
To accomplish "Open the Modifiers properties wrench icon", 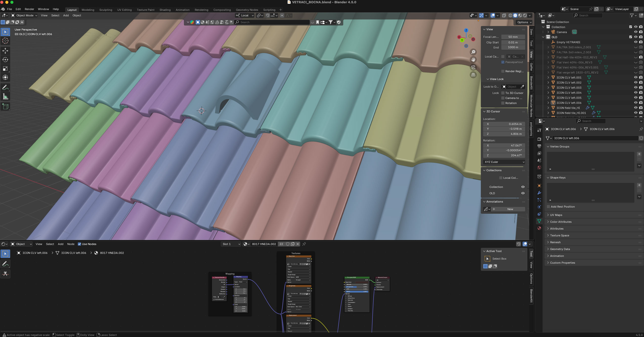I will [x=539, y=193].
